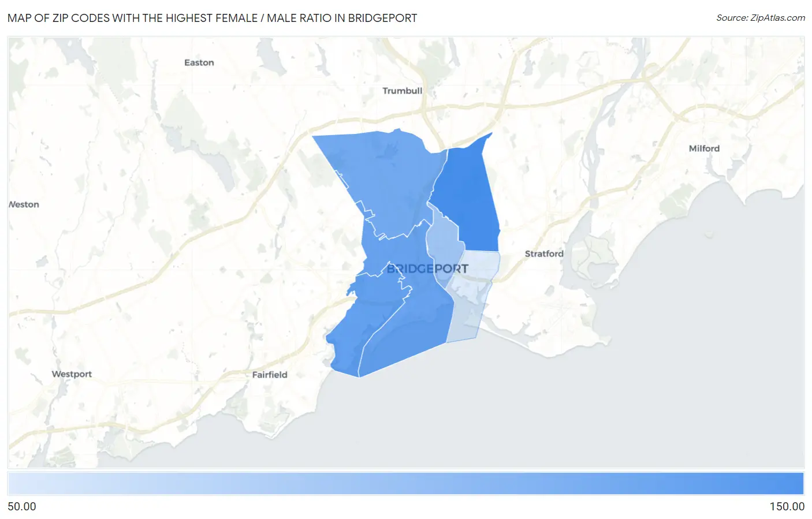Click the Stratford town label
Viewport: 812px width, 519px height.
(x=544, y=253)
